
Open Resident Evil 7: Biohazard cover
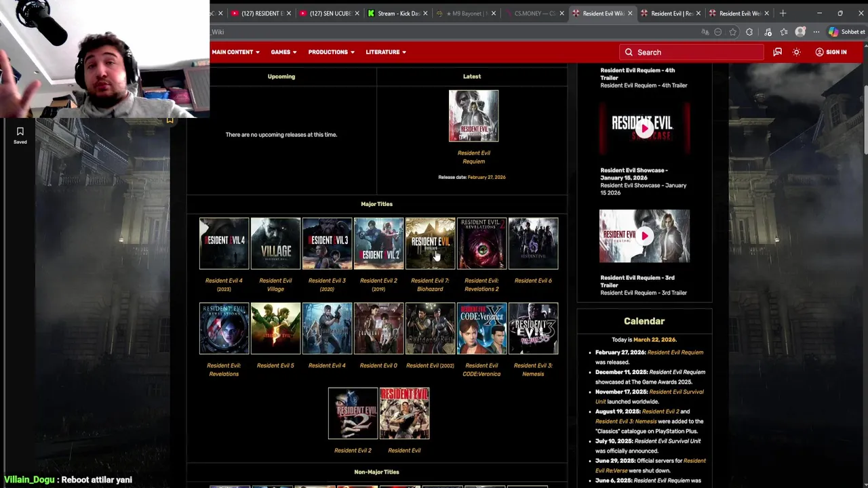click(430, 243)
